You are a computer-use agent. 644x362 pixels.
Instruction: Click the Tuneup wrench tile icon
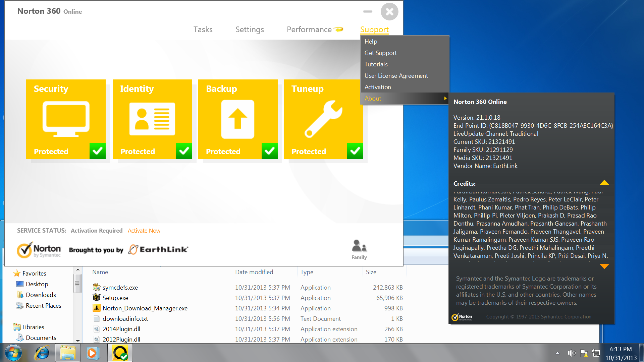click(323, 119)
